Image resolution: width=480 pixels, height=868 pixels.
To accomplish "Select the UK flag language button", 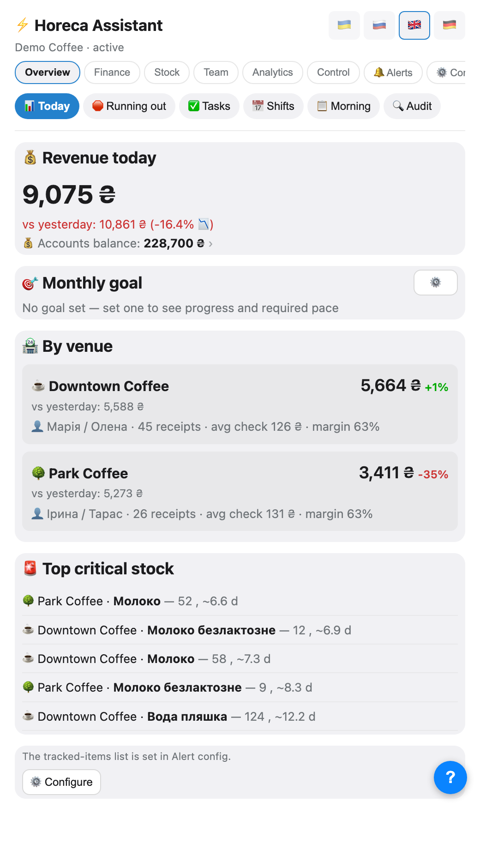I will 414,25.
